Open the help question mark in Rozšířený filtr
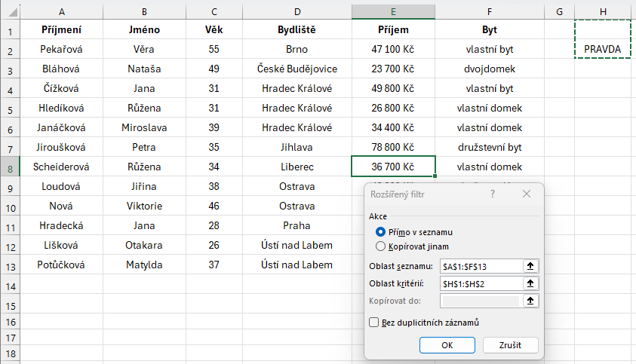The image size is (636, 364). 493,194
